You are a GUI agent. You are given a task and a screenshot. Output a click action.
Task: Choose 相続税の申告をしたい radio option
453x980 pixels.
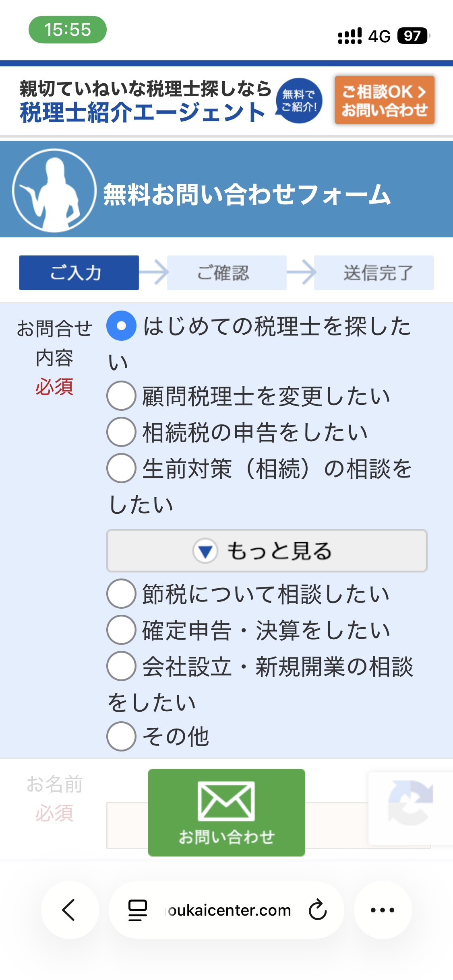tap(121, 432)
